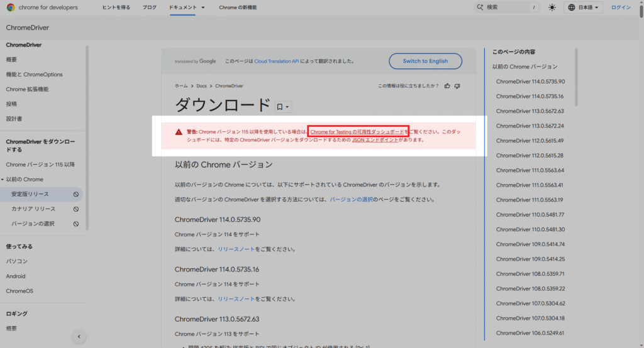
Task: Jump to ChromeDriver 108.0.5359.71 in the page contents
Action: point(530,274)
